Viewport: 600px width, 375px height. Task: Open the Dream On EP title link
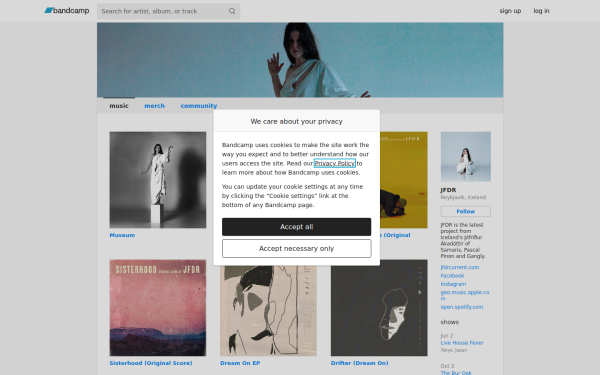pyautogui.click(x=240, y=363)
